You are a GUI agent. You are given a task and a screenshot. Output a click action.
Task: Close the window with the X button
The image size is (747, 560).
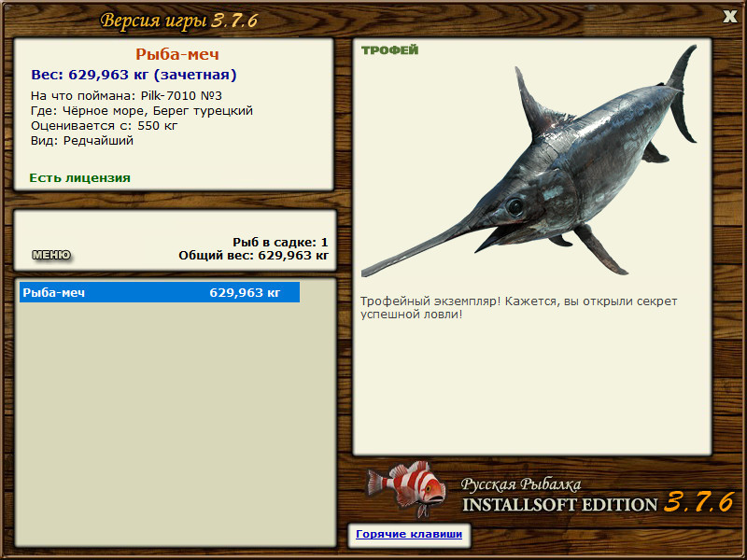coord(729,17)
